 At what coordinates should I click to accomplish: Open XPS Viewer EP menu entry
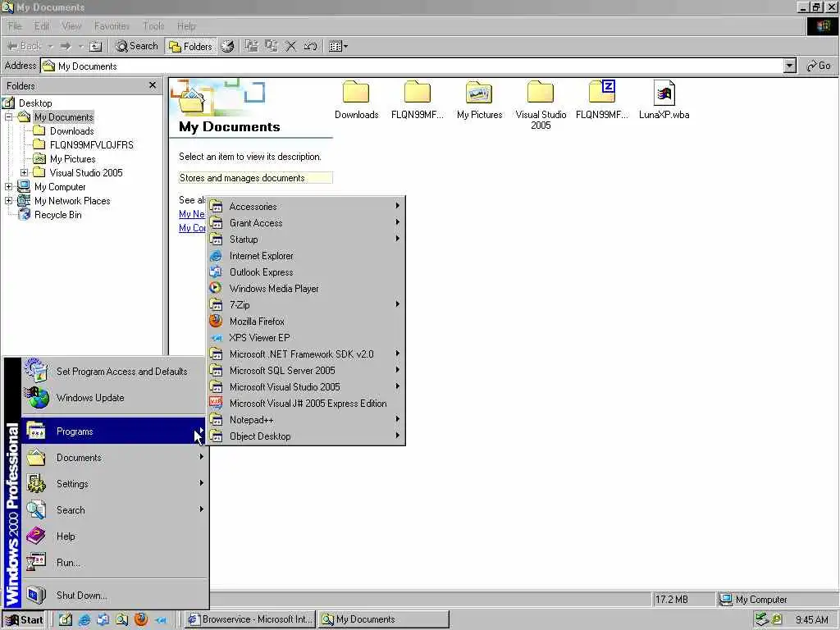tap(305, 338)
